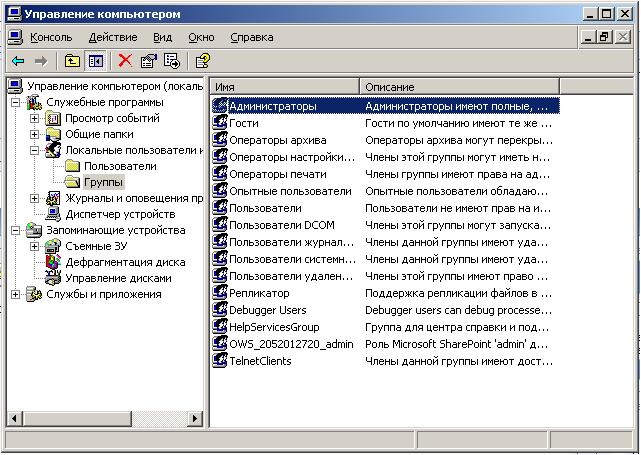Select the Гости group

pyautogui.click(x=244, y=123)
